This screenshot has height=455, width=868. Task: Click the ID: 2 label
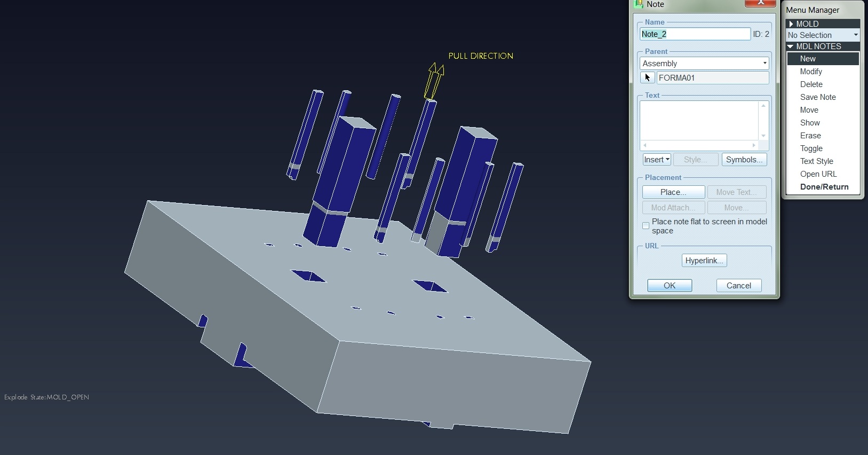click(x=761, y=34)
